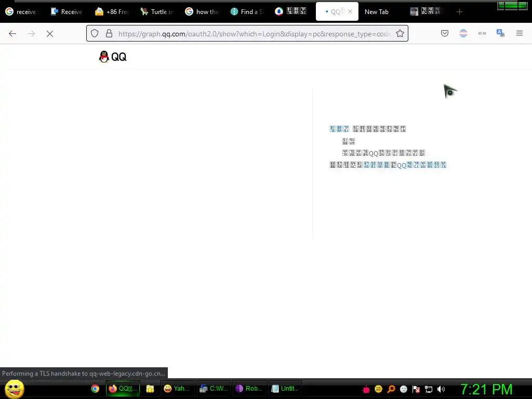This screenshot has height=399, width=532.
Task: Click the first blue link in login panel
Action: [339, 129]
